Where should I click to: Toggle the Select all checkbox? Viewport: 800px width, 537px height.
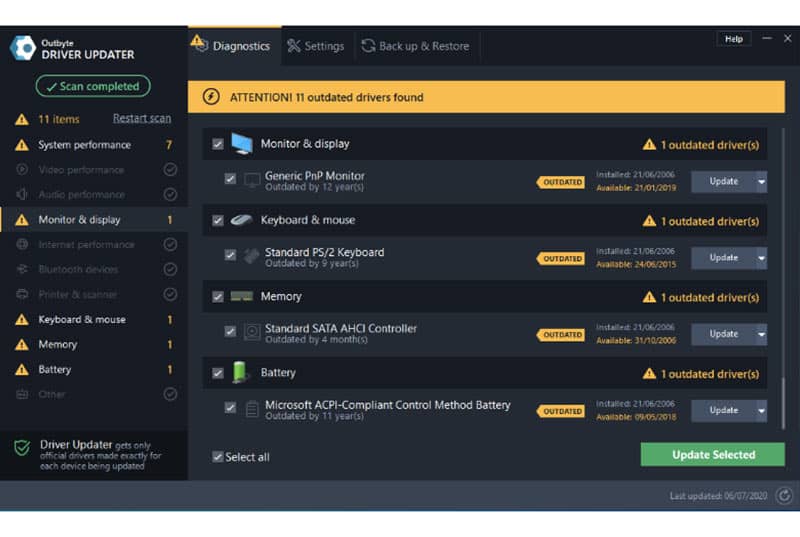pyautogui.click(x=218, y=456)
